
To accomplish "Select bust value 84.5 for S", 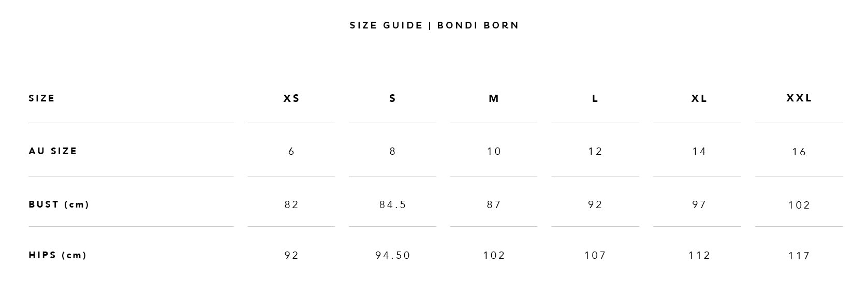I will [x=393, y=204].
